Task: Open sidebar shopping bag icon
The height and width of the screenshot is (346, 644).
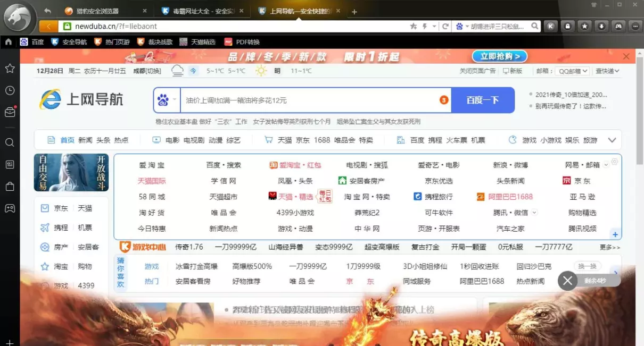Action: coord(10,186)
